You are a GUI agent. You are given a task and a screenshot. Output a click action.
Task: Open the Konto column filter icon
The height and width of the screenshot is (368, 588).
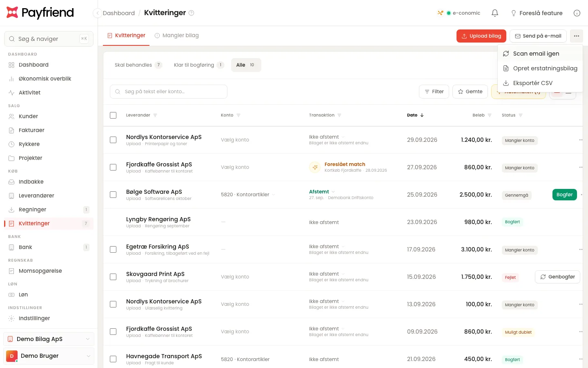[x=238, y=115]
